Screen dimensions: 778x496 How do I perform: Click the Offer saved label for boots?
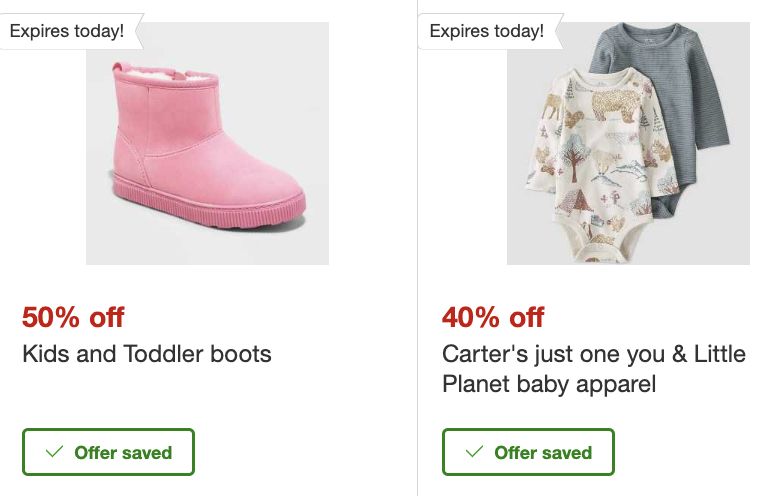point(123,453)
